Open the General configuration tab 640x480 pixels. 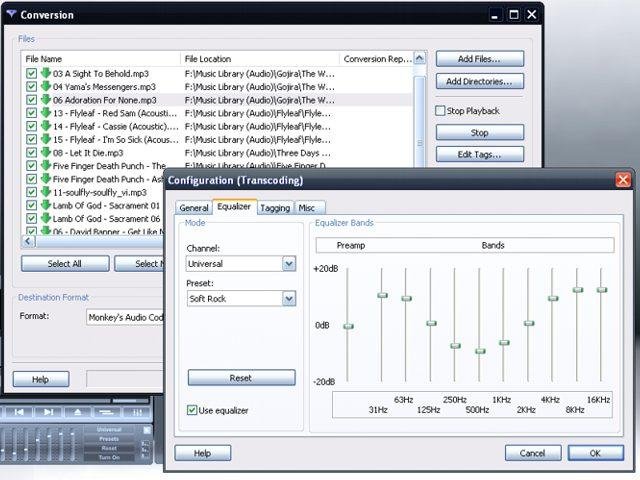194,208
